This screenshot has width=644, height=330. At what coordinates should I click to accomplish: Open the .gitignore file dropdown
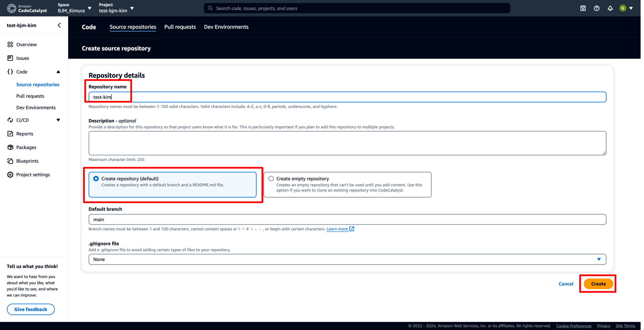click(x=598, y=259)
